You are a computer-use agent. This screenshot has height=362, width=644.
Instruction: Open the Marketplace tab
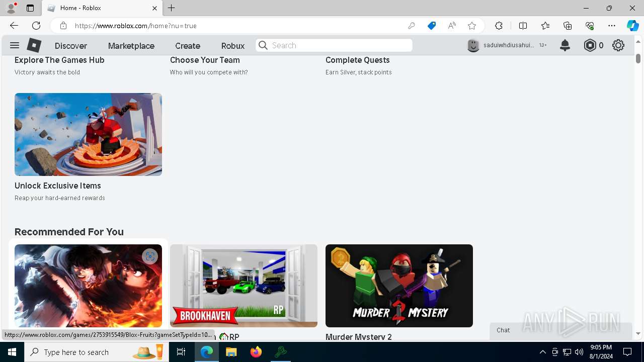pyautogui.click(x=131, y=46)
